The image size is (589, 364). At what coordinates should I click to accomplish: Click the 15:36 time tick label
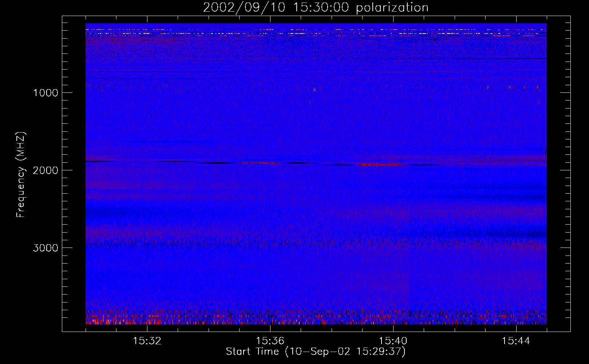click(270, 341)
